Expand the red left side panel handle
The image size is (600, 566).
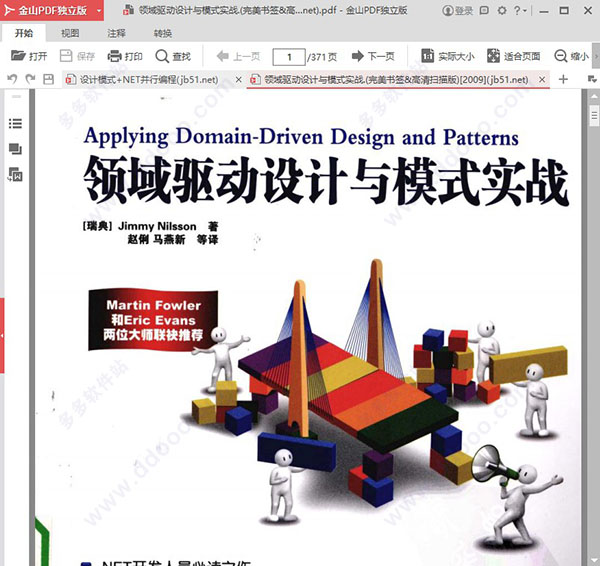[2, 336]
